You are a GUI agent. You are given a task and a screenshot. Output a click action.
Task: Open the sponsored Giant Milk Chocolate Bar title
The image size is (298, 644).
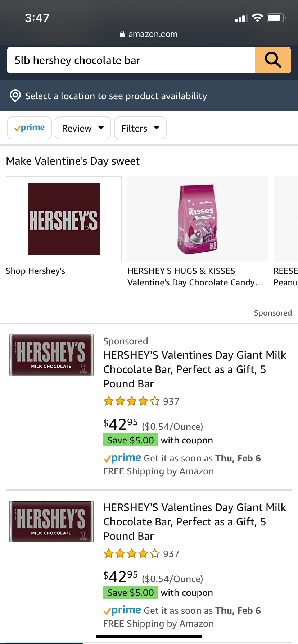click(194, 369)
